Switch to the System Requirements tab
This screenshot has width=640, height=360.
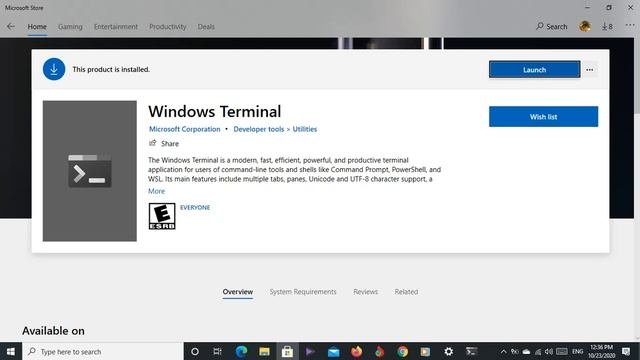pyautogui.click(x=303, y=292)
